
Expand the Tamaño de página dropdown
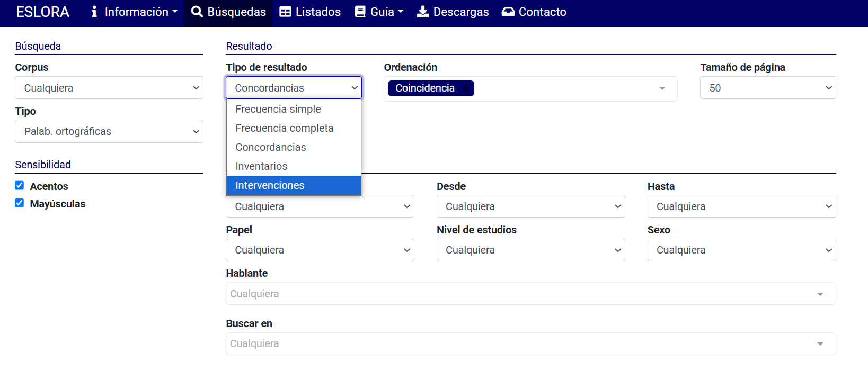point(767,88)
